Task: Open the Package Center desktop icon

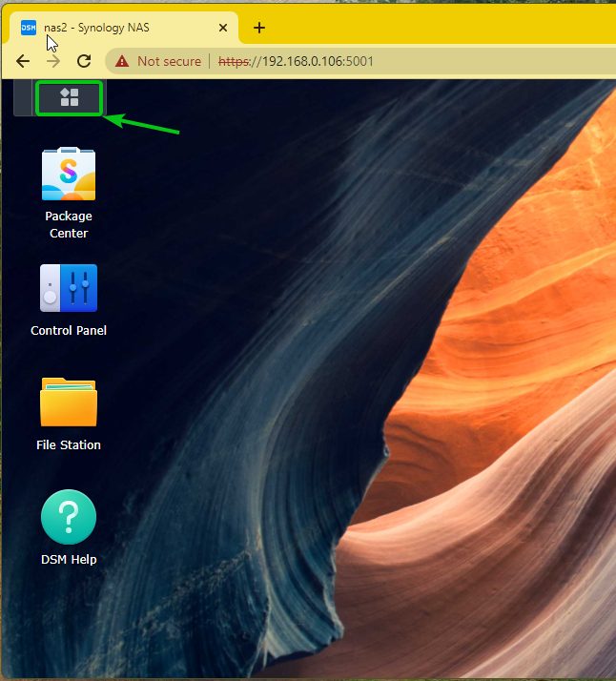Action: [69, 174]
